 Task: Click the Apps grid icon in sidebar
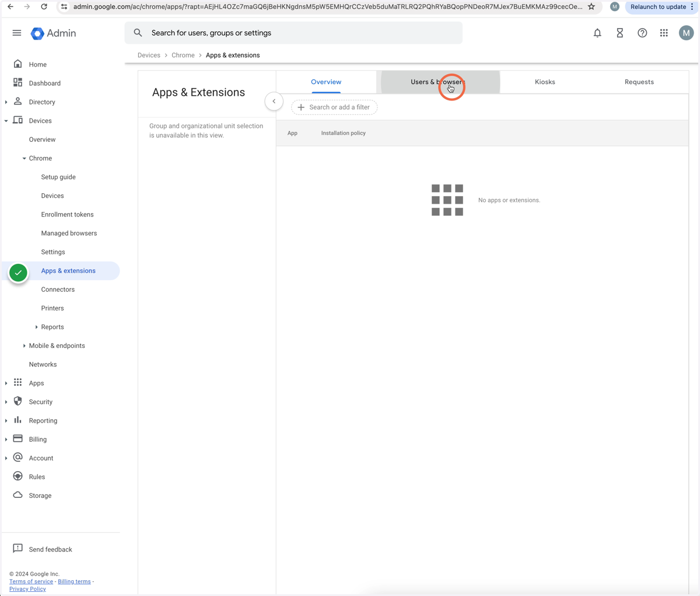click(x=18, y=383)
